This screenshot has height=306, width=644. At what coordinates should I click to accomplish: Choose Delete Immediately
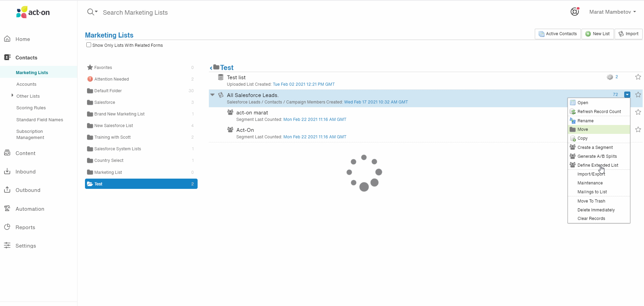[x=599, y=210]
